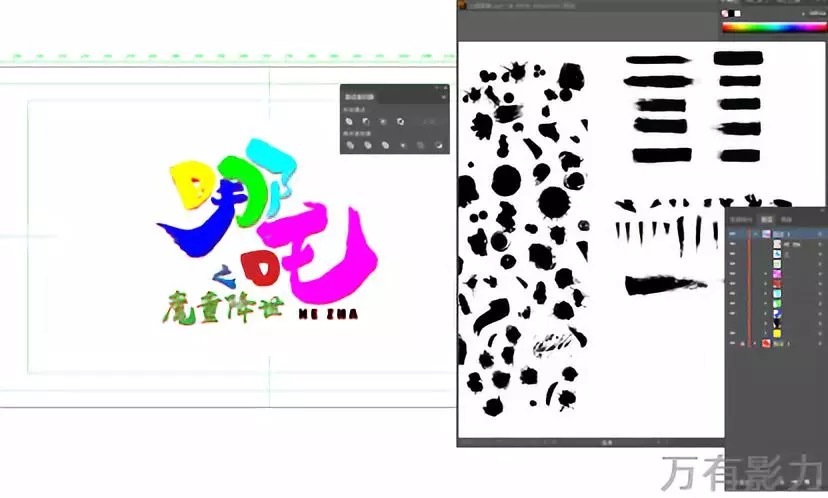828x498 pixels.
Task: Apply the Exclude shape mode icon
Action: 399,121
